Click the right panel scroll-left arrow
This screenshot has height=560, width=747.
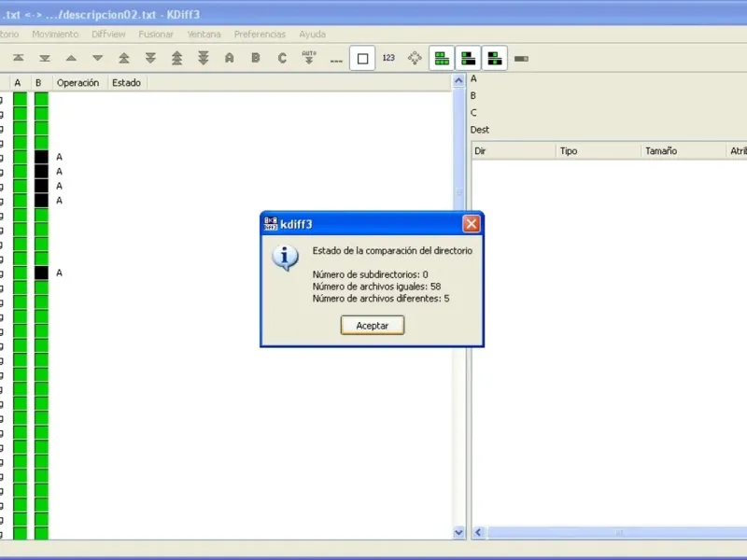point(479,532)
